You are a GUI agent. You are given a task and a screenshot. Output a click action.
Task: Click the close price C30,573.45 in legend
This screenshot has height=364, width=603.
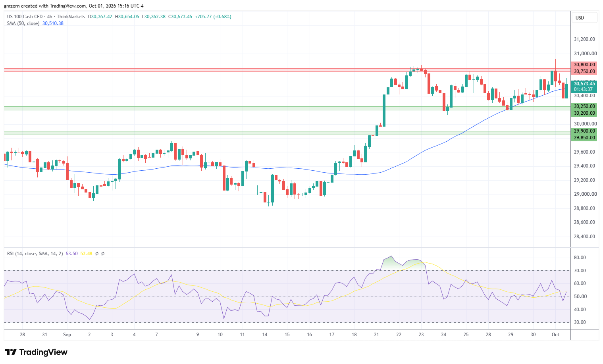click(x=180, y=17)
